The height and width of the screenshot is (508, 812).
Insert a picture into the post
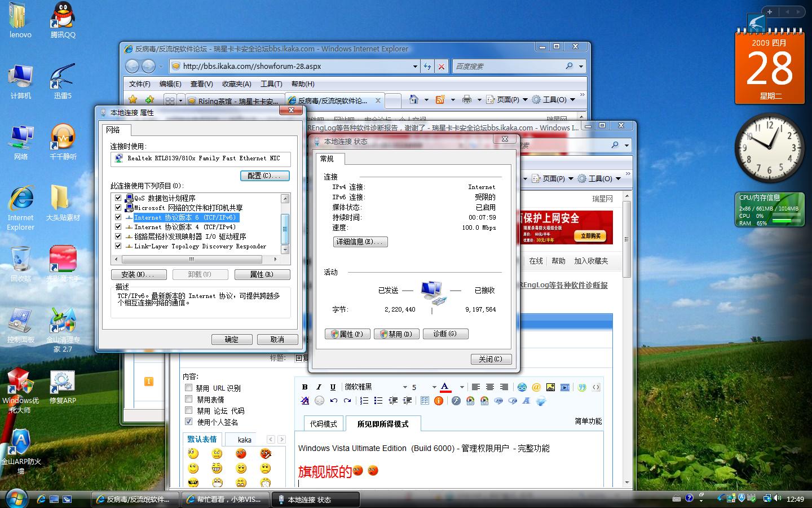point(550,387)
